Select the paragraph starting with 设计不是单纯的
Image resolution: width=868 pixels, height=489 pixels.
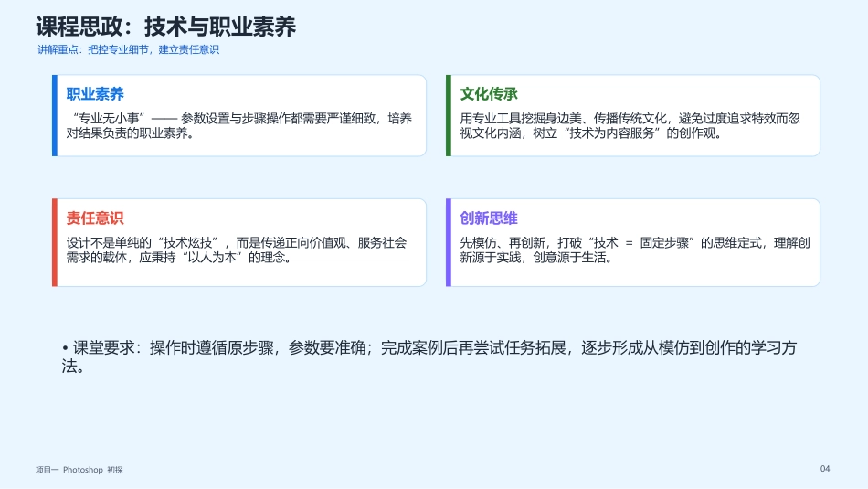[237, 250]
